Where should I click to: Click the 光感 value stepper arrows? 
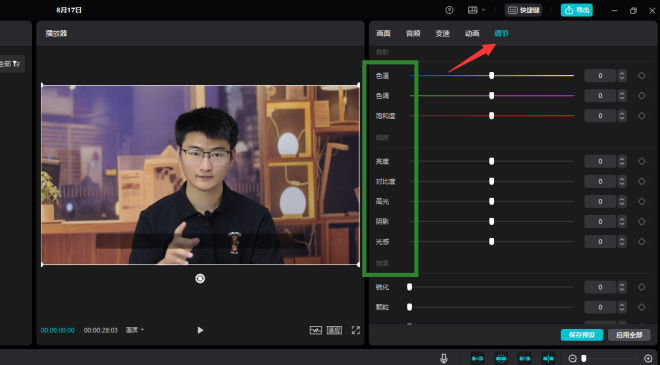tap(622, 241)
